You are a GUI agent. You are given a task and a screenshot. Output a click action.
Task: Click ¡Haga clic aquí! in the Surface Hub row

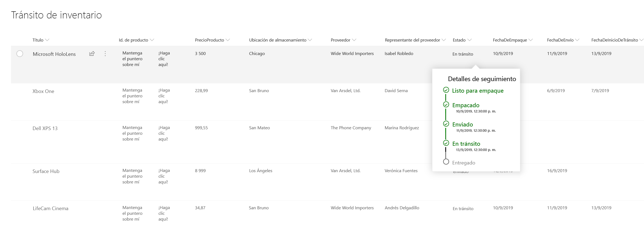coord(164,176)
